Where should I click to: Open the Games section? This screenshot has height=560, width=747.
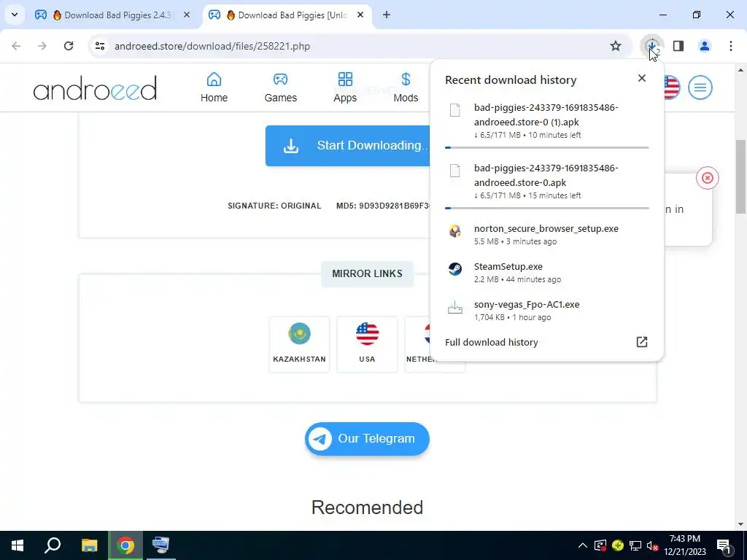pos(281,87)
